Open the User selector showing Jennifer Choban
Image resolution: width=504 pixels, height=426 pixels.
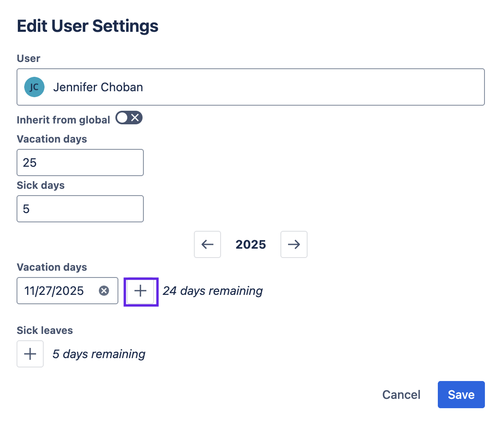250,87
